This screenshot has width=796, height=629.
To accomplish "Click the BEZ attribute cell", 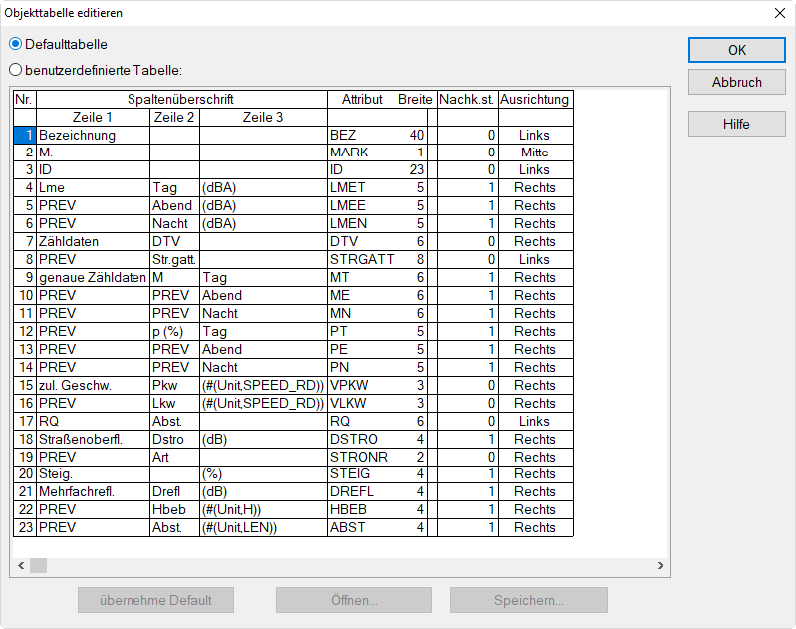I will coord(377,136).
